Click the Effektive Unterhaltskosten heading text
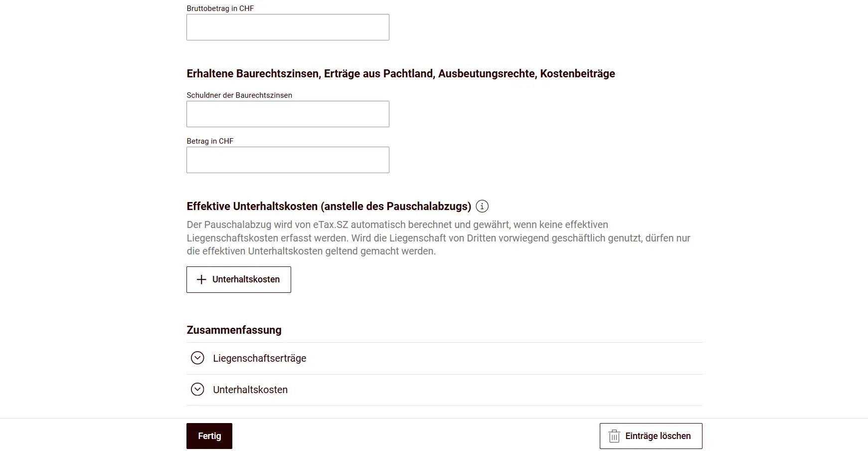 click(329, 206)
